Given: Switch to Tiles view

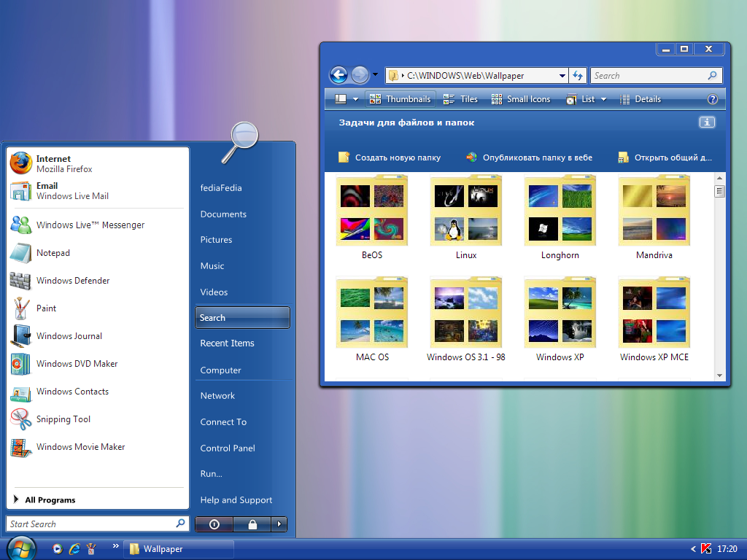Looking at the screenshot, I should (x=460, y=99).
